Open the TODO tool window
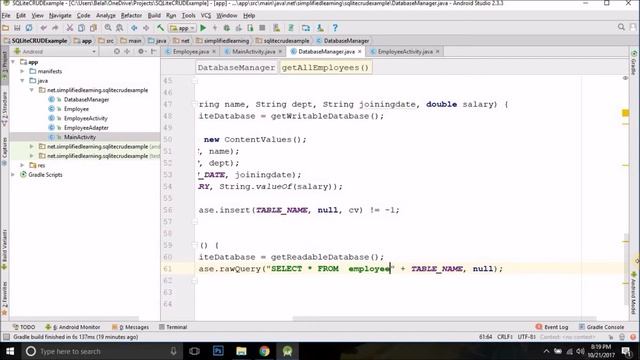Image resolution: width=640 pixels, height=360 pixels. pyautogui.click(x=24, y=327)
